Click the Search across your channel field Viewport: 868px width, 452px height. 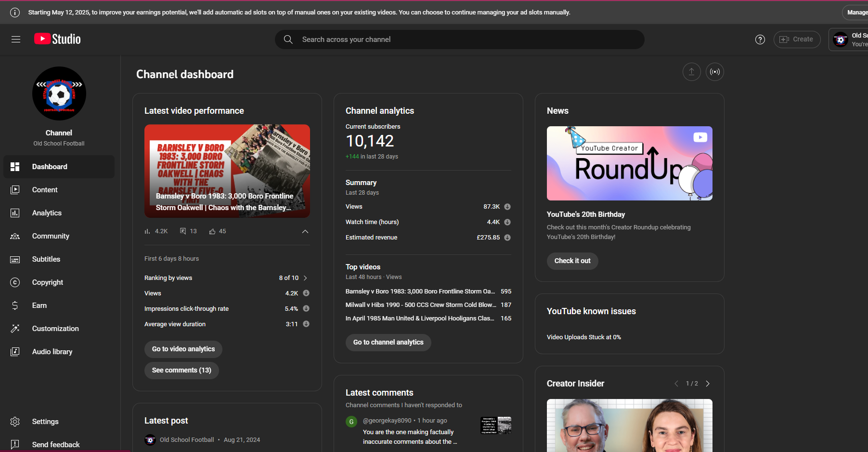460,40
